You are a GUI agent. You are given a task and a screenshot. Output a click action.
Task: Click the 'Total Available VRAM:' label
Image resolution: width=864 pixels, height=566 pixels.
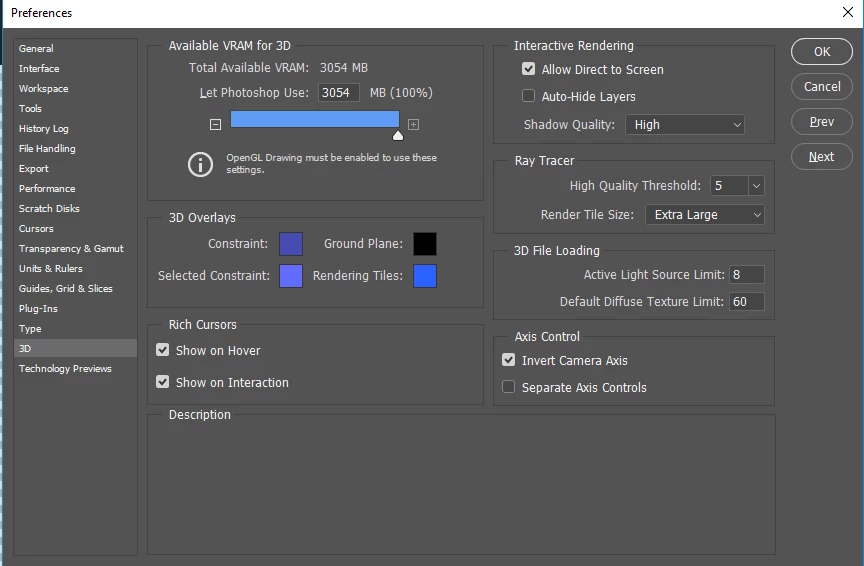pos(249,68)
